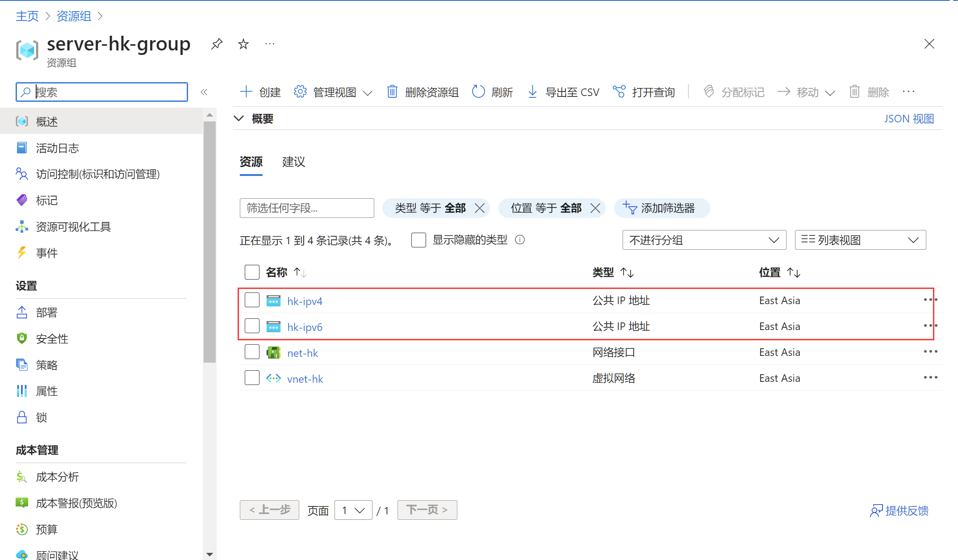Click the favorite star icon

point(243,44)
